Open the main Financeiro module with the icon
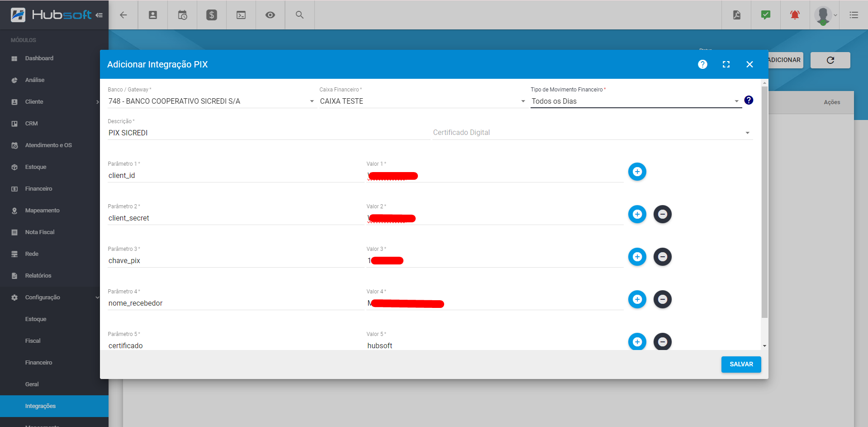Viewport: 868px width, 427px height. click(x=54, y=189)
